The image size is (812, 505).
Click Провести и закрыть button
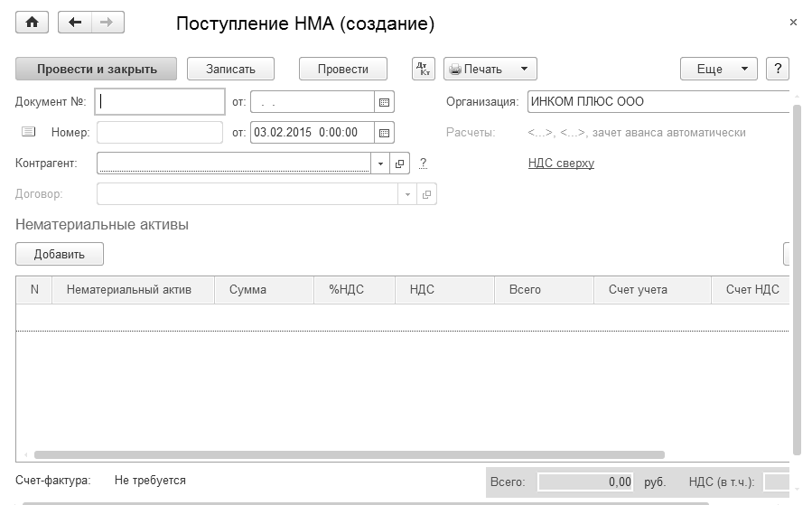[x=97, y=69]
